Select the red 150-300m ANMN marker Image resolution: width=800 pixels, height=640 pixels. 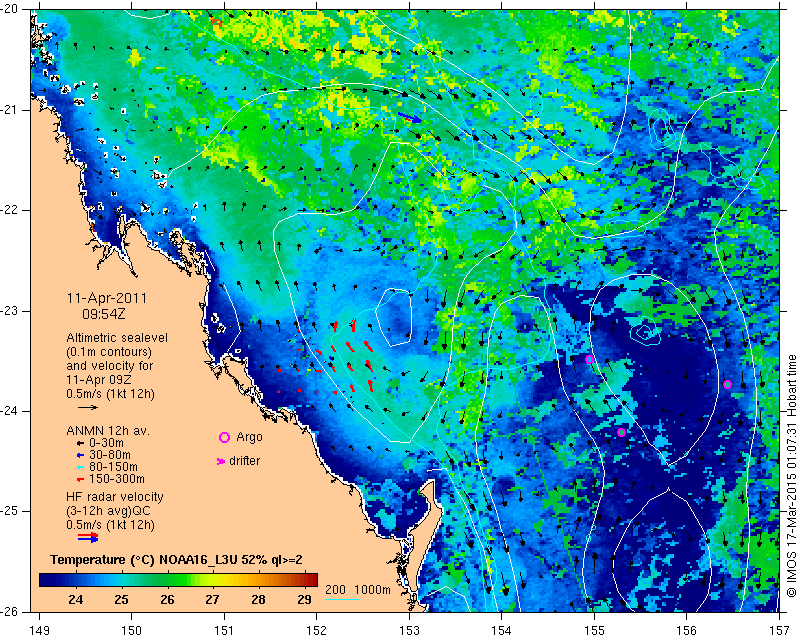pos(80,479)
